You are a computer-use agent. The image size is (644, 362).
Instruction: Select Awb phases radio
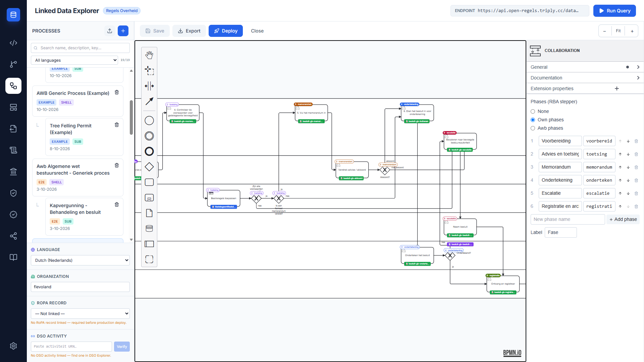click(533, 128)
